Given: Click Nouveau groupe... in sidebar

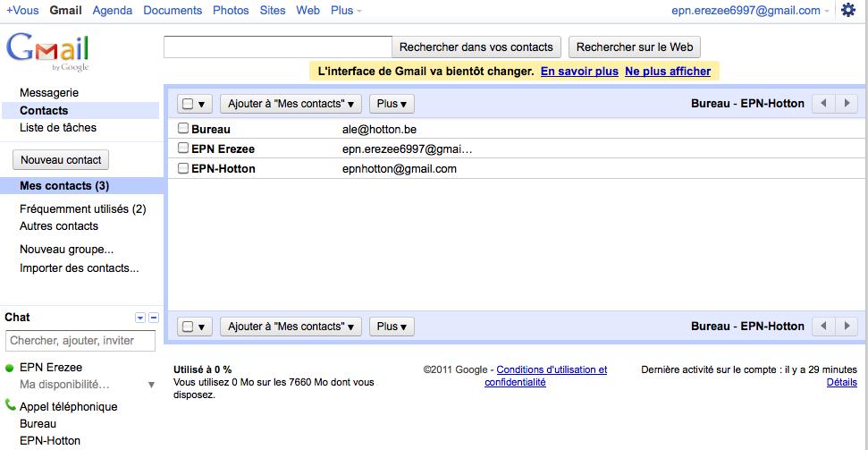Looking at the screenshot, I should point(67,250).
